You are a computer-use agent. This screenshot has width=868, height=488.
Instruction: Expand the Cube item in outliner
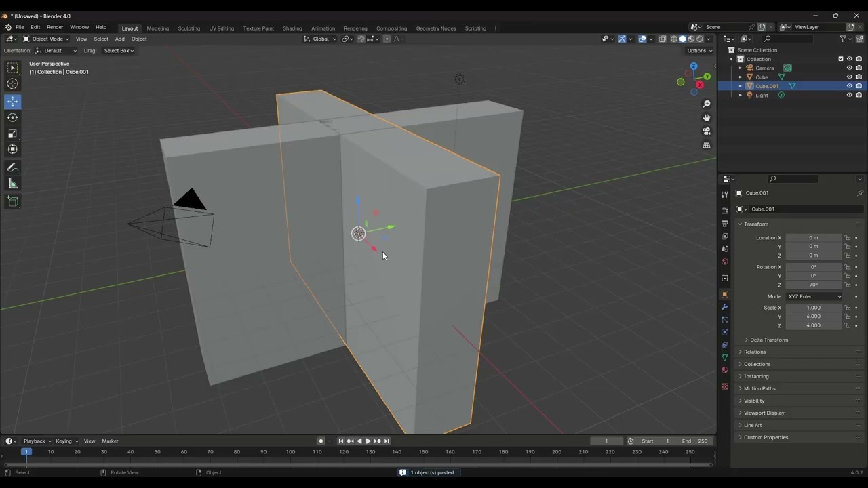coord(740,77)
